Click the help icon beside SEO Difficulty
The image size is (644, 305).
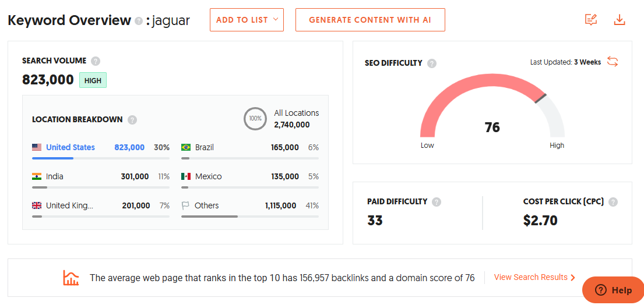[x=432, y=63]
